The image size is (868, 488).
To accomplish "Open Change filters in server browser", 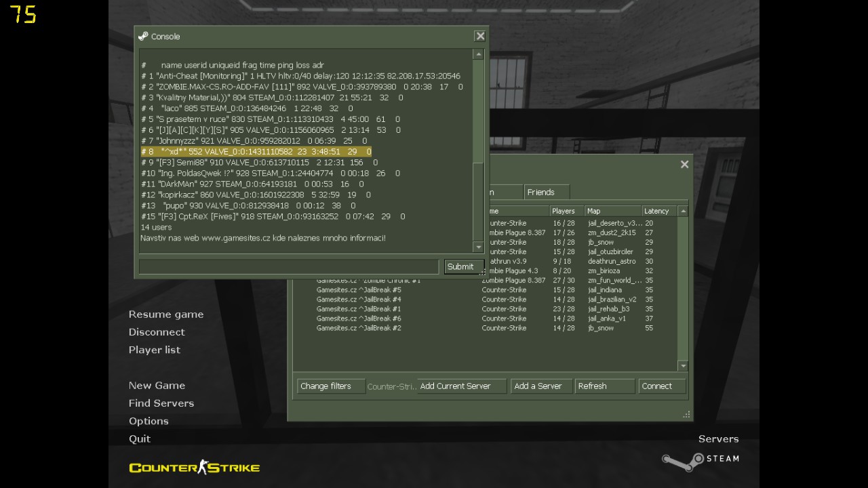I will tap(331, 386).
